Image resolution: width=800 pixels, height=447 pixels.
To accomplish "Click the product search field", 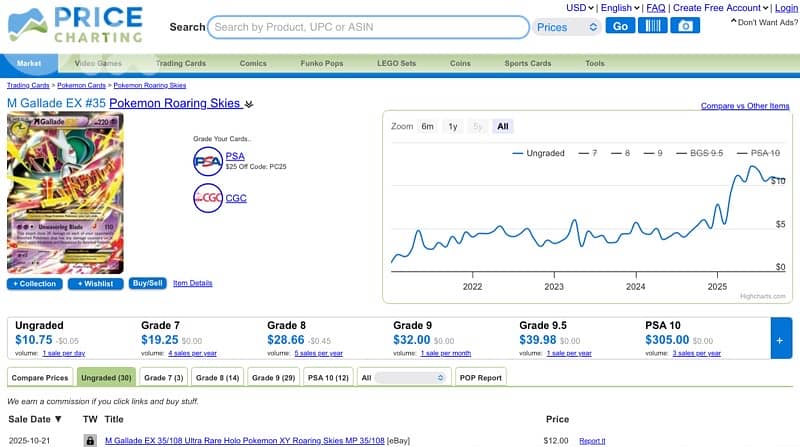I will (x=369, y=27).
